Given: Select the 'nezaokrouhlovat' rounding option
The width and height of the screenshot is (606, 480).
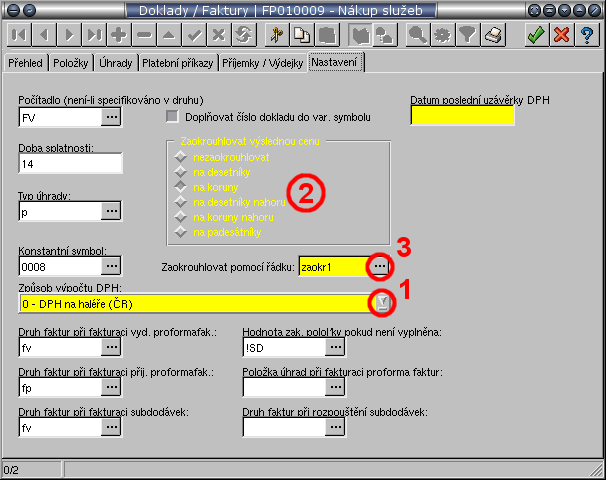Looking at the screenshot, I should click(x=180, y=157).
